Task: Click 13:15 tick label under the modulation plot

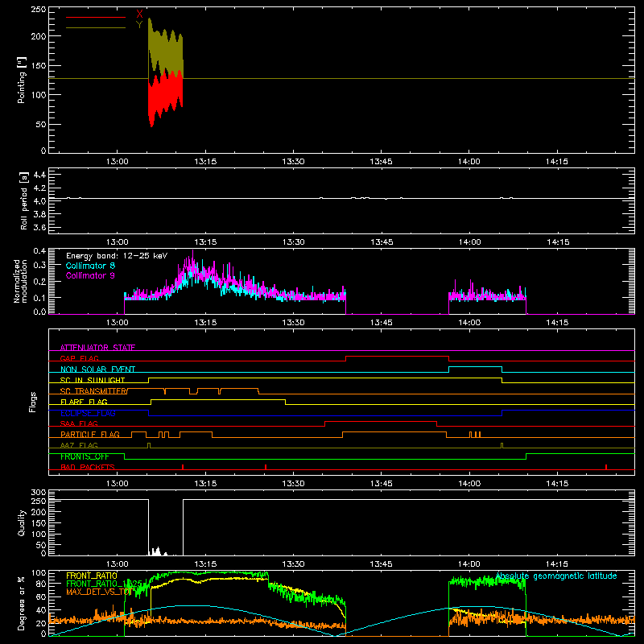Action: [205, 323]
